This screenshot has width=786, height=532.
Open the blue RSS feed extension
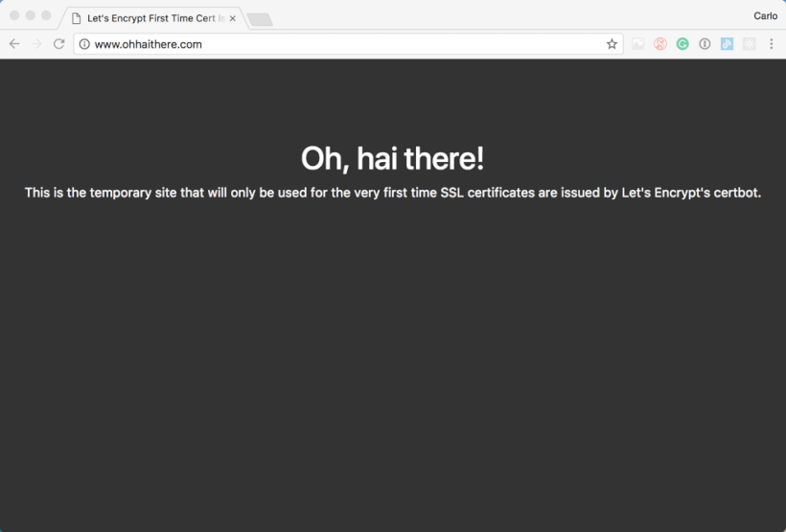pyautogui.click(x=727, y=44)
